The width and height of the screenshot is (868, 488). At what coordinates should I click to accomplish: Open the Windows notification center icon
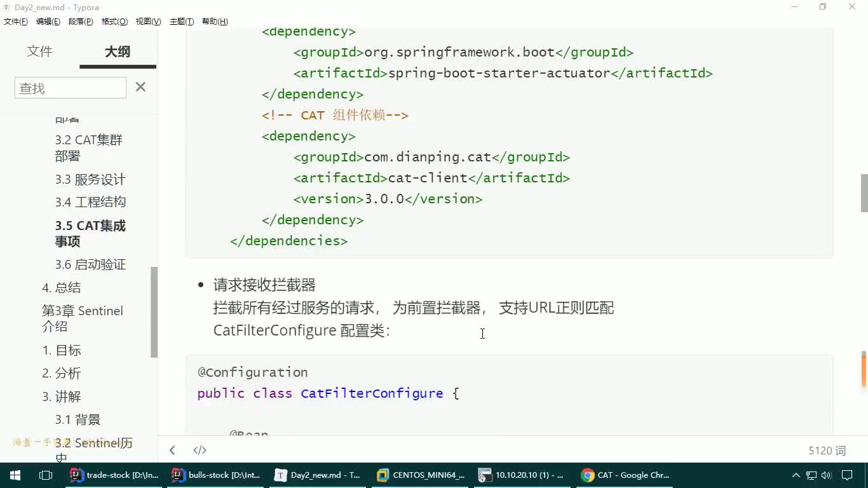point(847,475)
